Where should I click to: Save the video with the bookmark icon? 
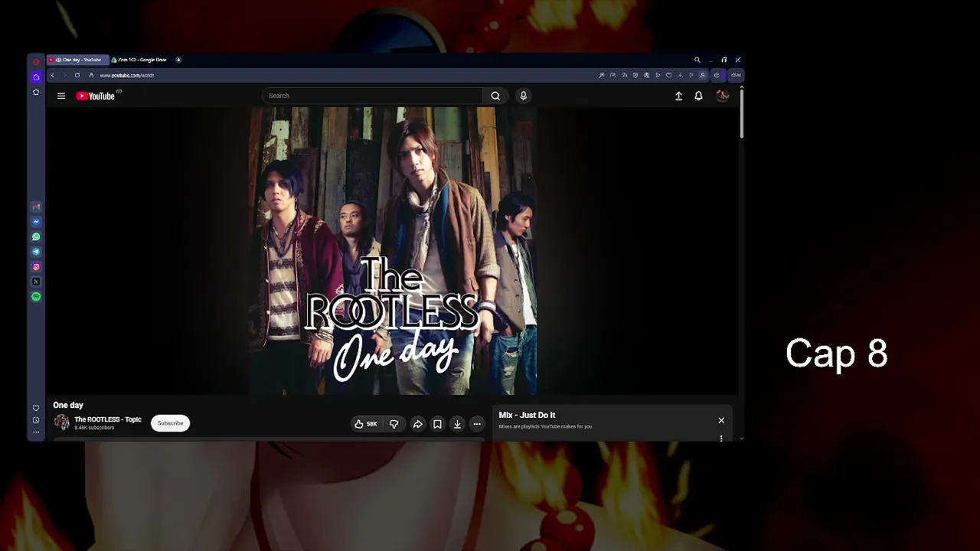click(437, 424)
